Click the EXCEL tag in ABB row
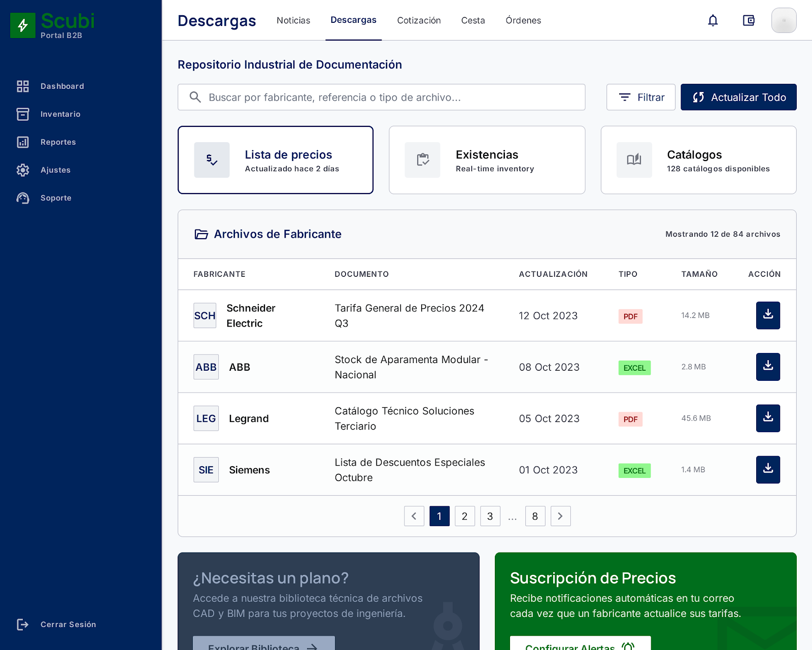Viewport: 812px width, 650px height. (x=634, y=368)
